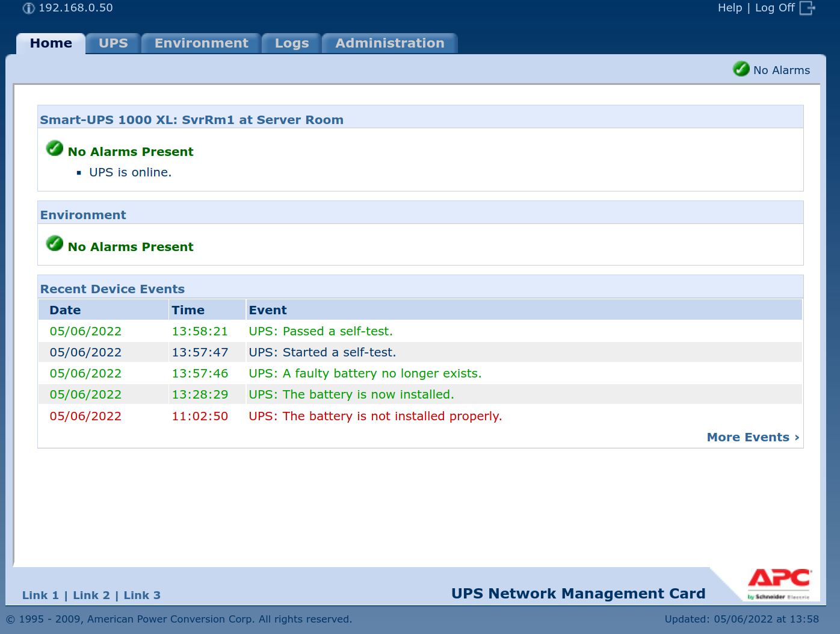The image size is (840, 634).
Task: Click the 'UPS is online.' text
Action: pyautogui.click(x=130, y=172)
